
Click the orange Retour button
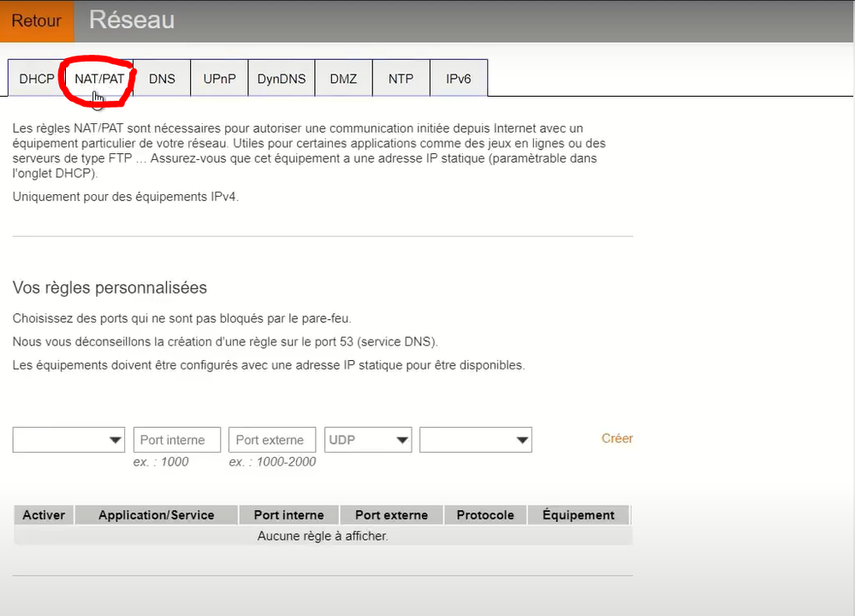[37, 21]
